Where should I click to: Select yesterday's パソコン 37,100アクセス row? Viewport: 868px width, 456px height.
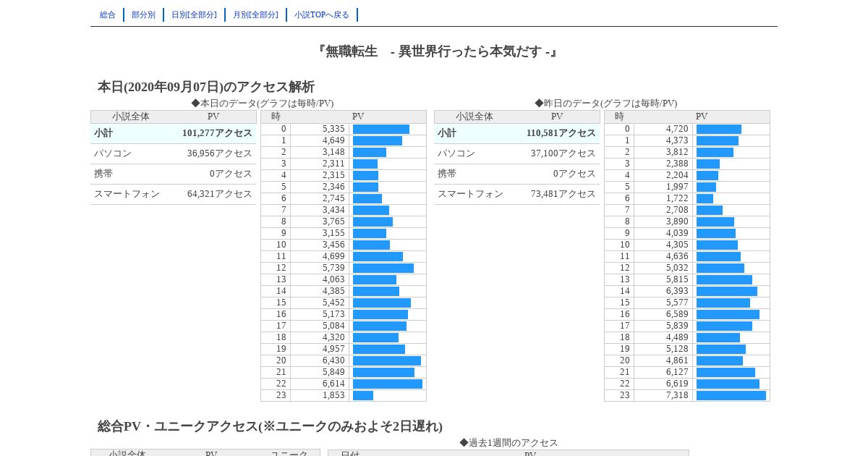point(517,153)
